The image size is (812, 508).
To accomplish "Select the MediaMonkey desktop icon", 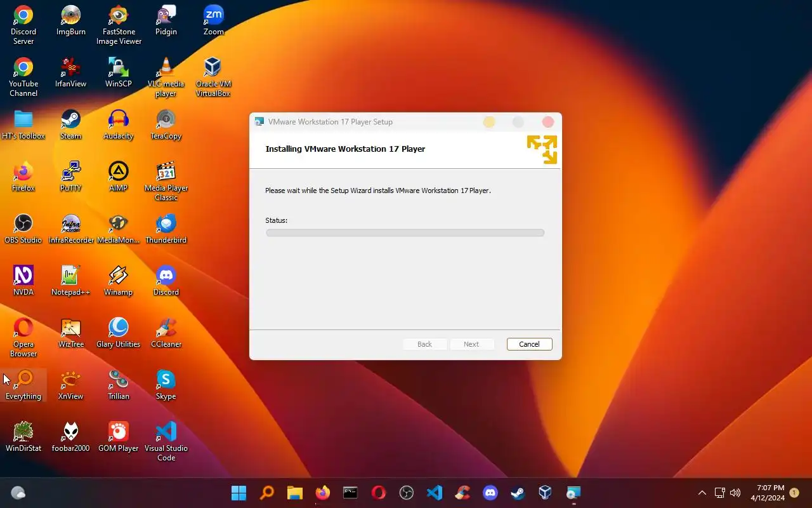I will tap(119, 229).
